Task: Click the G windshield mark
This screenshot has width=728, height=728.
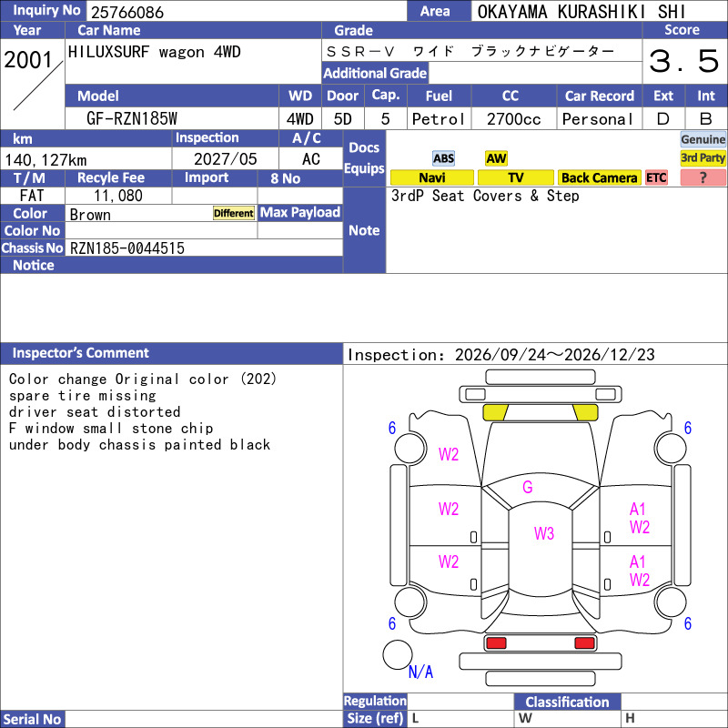Action: tap(528, 487)
